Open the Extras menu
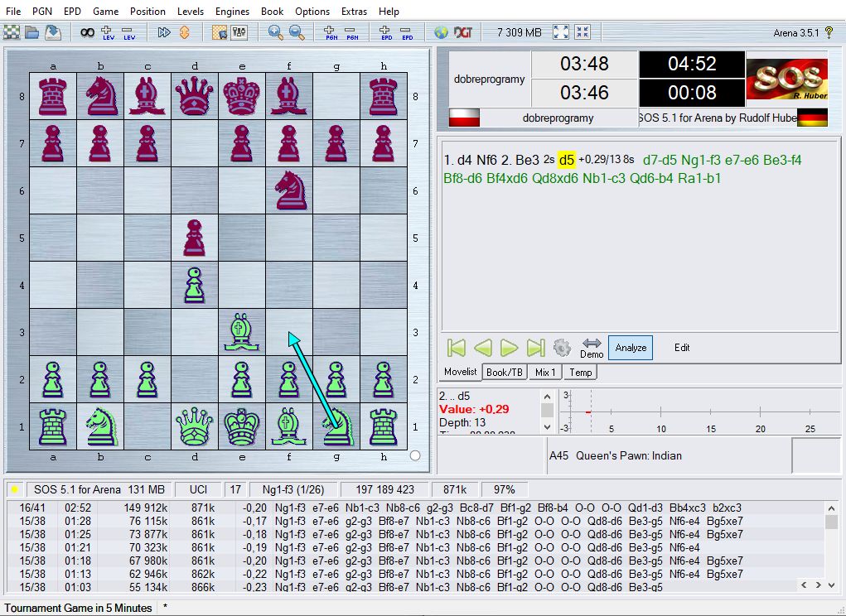Screen dimensions: 846x616 tap(354, 12)
